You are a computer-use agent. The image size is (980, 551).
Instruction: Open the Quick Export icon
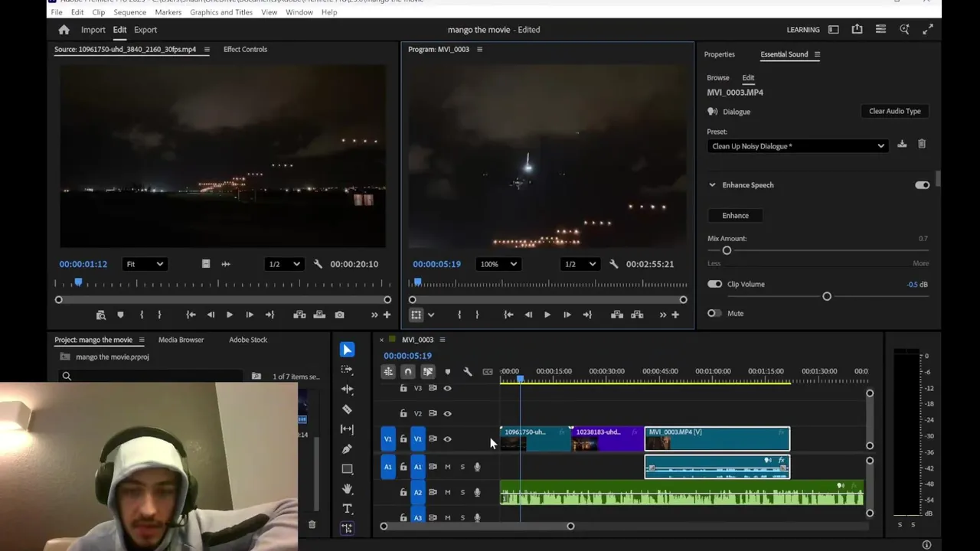pyautogui.click(x=857, y=30)
